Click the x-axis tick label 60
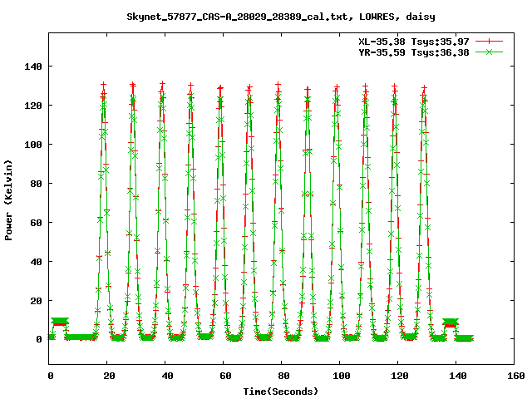 coord(225,376)
